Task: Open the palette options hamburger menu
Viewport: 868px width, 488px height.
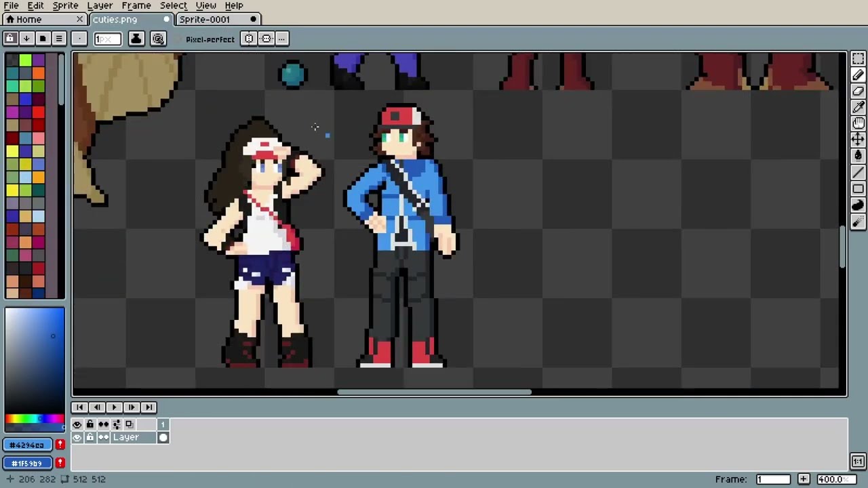Action: pos(59,39)
